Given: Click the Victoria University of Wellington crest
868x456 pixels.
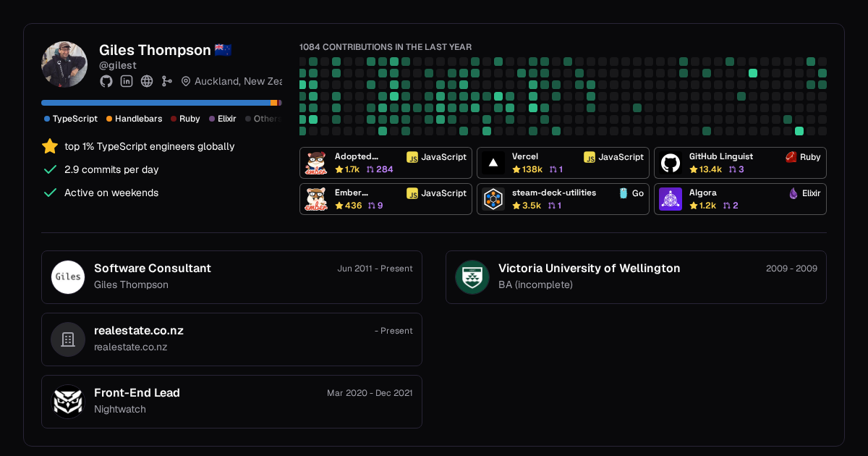Looking at the screenshot, I should [x=472, y=277].
